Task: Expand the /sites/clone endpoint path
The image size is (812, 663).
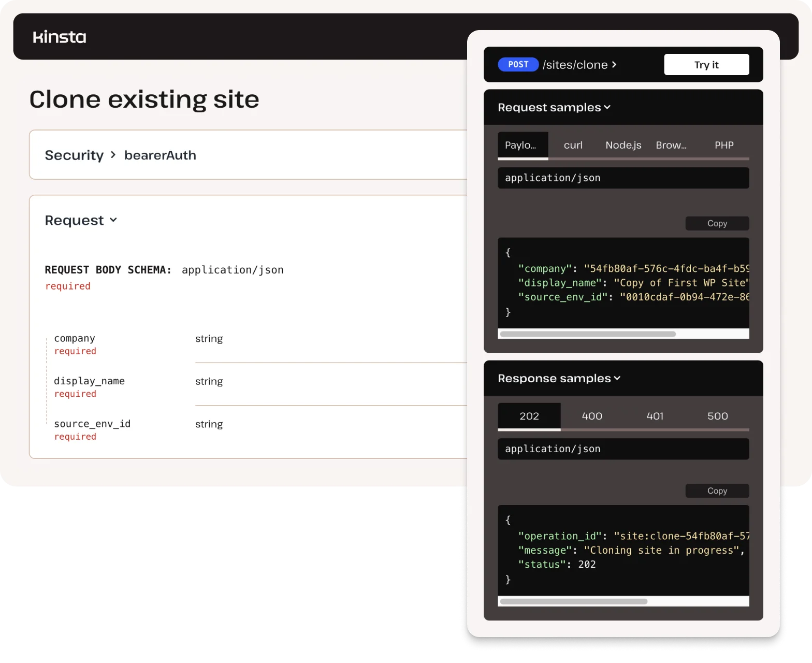Action: [x=579, y=65]
